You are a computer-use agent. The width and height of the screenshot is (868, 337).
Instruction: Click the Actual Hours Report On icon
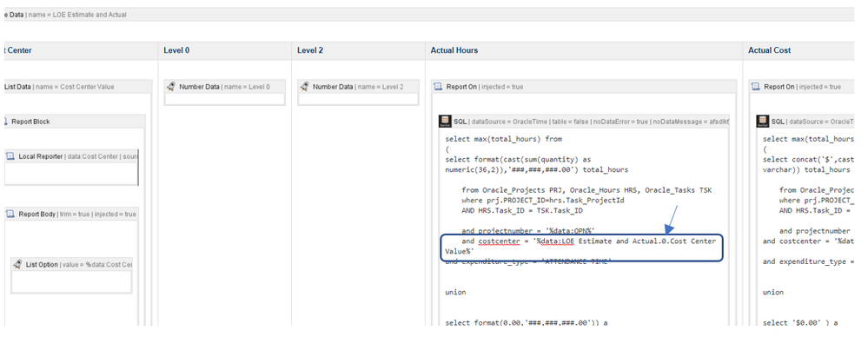click(439, 86)
